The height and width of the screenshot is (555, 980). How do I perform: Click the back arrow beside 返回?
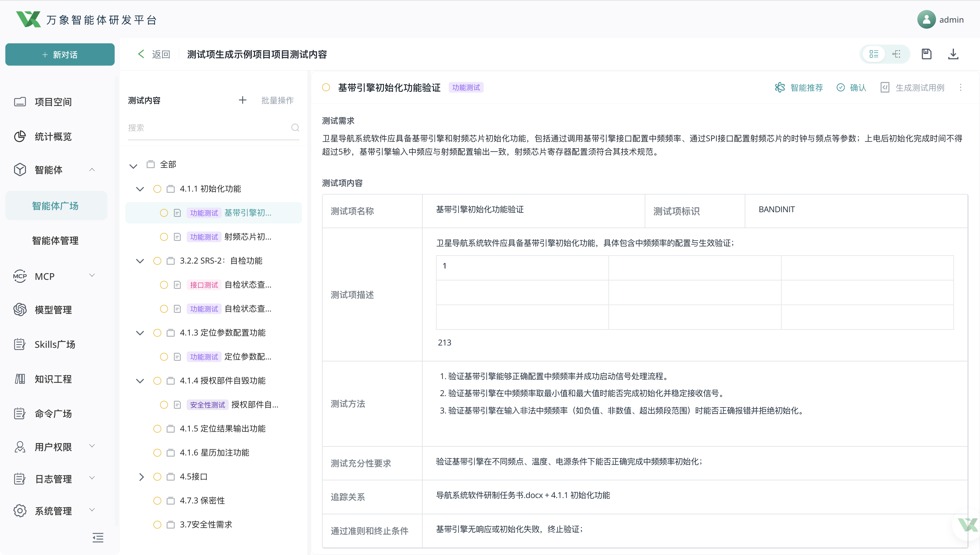[x=141, y=54]
